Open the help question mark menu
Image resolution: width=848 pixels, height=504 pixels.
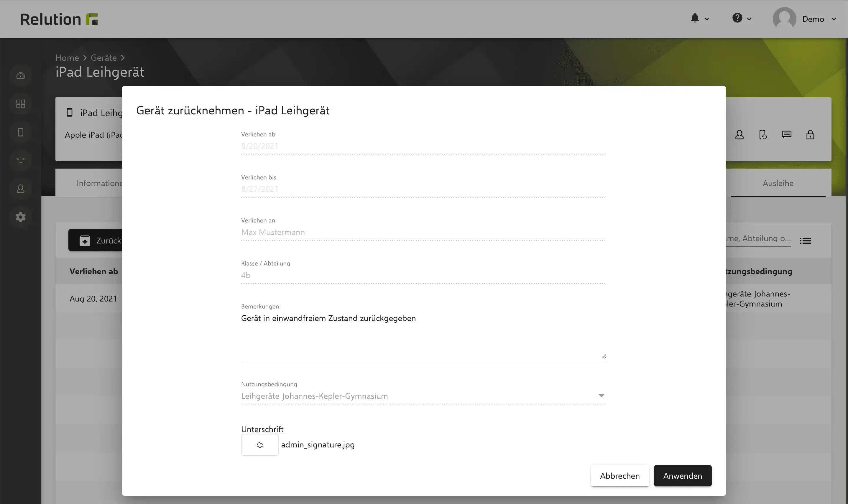click(x=737, y=18)
